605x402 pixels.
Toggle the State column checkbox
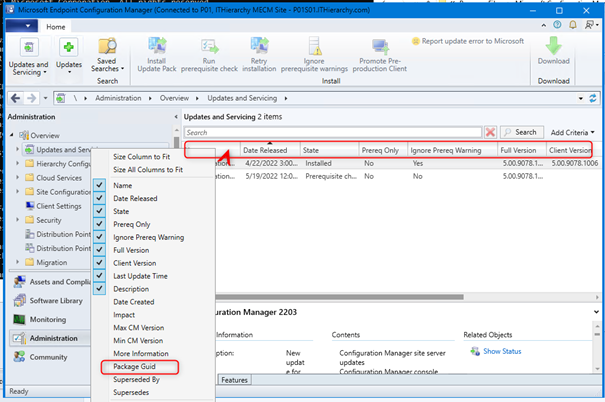(x=99, y=211)
